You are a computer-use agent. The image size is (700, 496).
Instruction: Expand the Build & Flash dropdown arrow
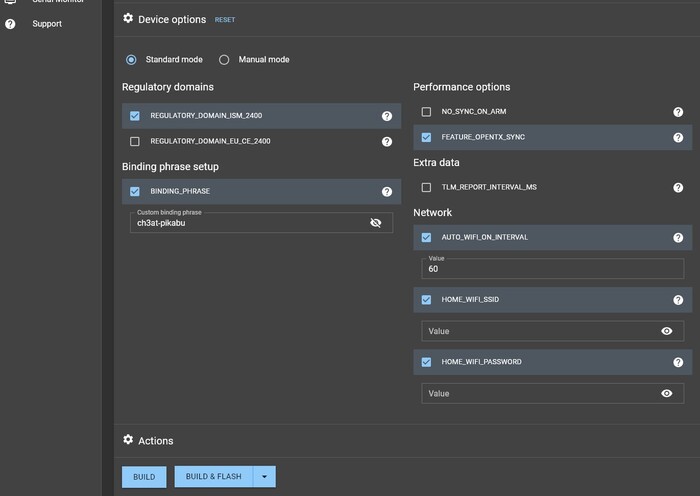coord(264,477)
